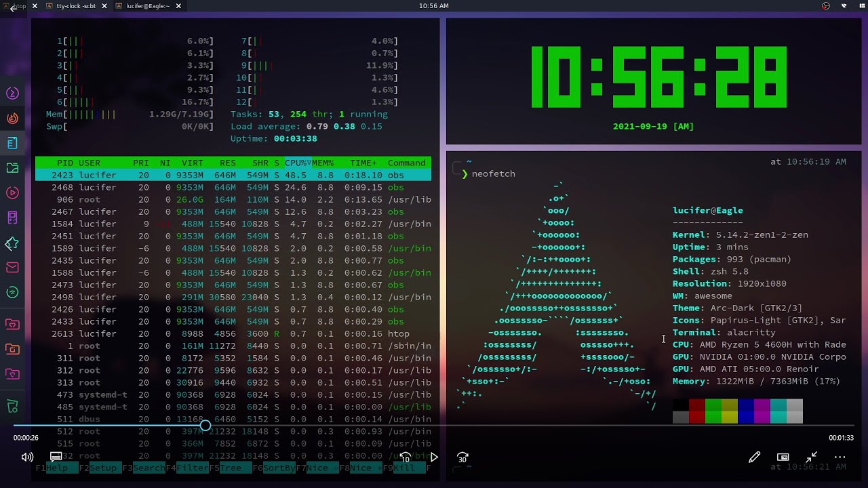Image resolution: width=868 pixels, height=488 pixels.
Task: Open the orange folder dock icon
Action: click(x=12, y=349)
